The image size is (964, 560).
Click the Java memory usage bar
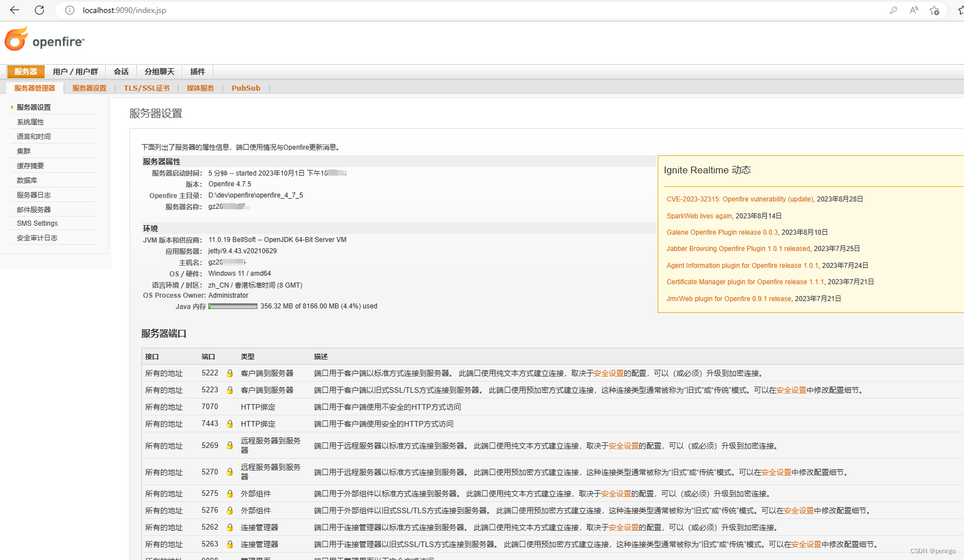[233, 306]
